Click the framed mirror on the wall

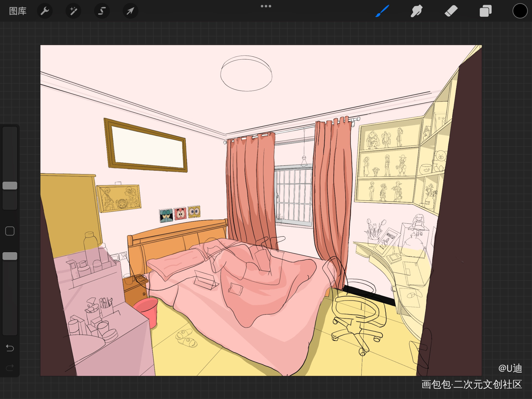[x=146, y=145]
